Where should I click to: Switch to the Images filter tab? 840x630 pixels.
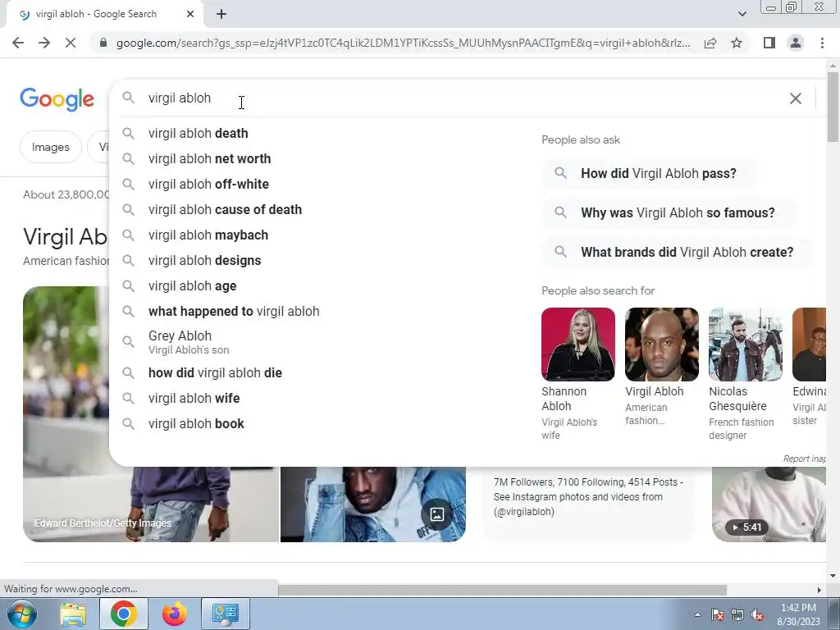pos(50,147)
